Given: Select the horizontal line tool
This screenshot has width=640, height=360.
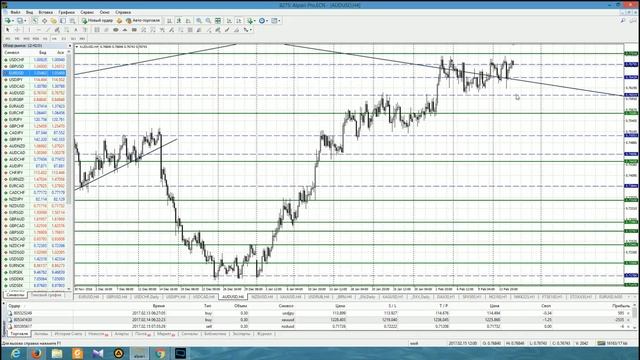Looking at the screenshot, I should point(38,30).
